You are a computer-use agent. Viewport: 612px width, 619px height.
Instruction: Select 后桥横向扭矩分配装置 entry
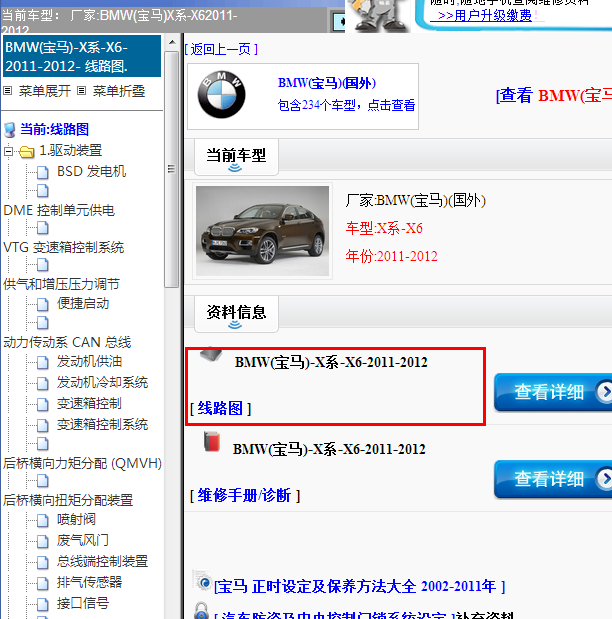(x=68, y=500)
